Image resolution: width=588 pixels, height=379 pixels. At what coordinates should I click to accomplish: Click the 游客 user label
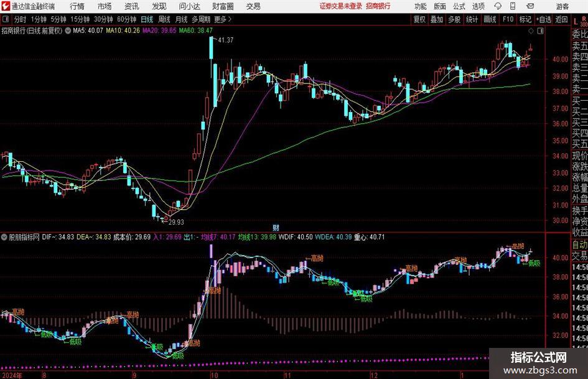click(562, 6)
